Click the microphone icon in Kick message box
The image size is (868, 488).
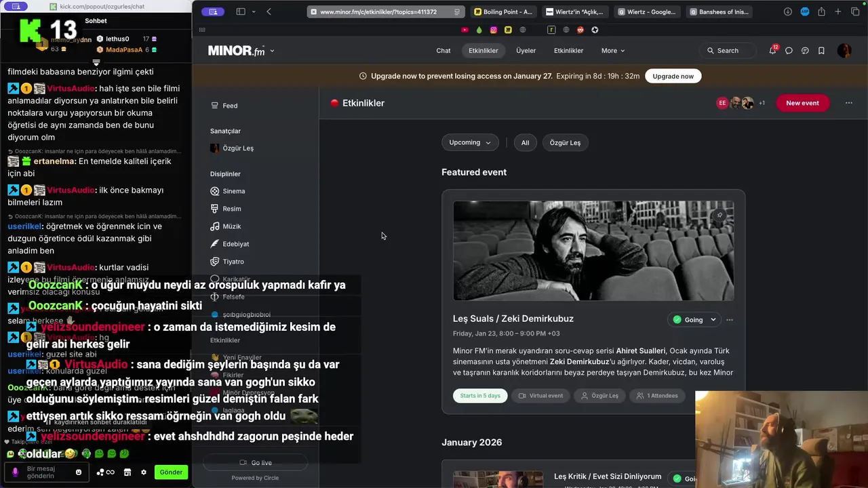pyautogui.click(x=16, y=472)
